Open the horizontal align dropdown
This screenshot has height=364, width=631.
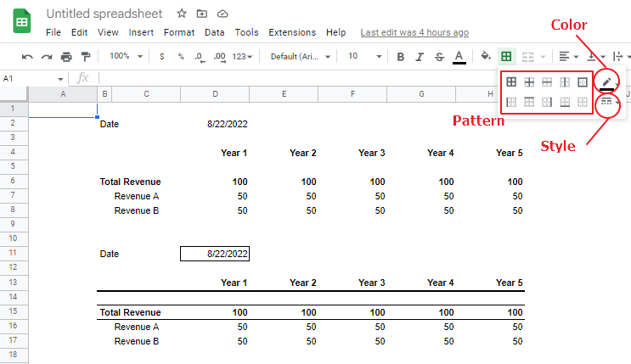[569, 56]
